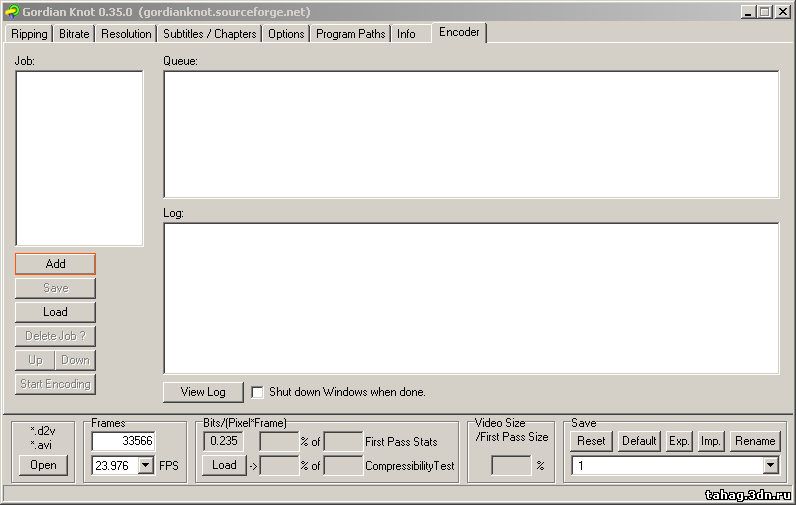Switch to the Info tab
796x505 pixels.
406,34
